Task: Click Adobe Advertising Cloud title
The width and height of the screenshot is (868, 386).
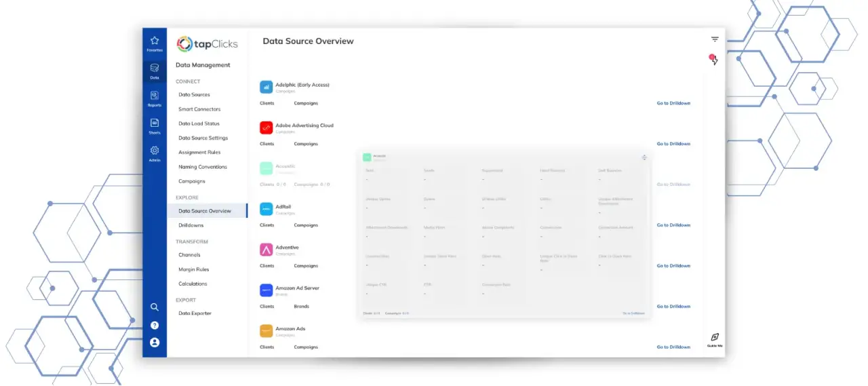Action: 304,126
